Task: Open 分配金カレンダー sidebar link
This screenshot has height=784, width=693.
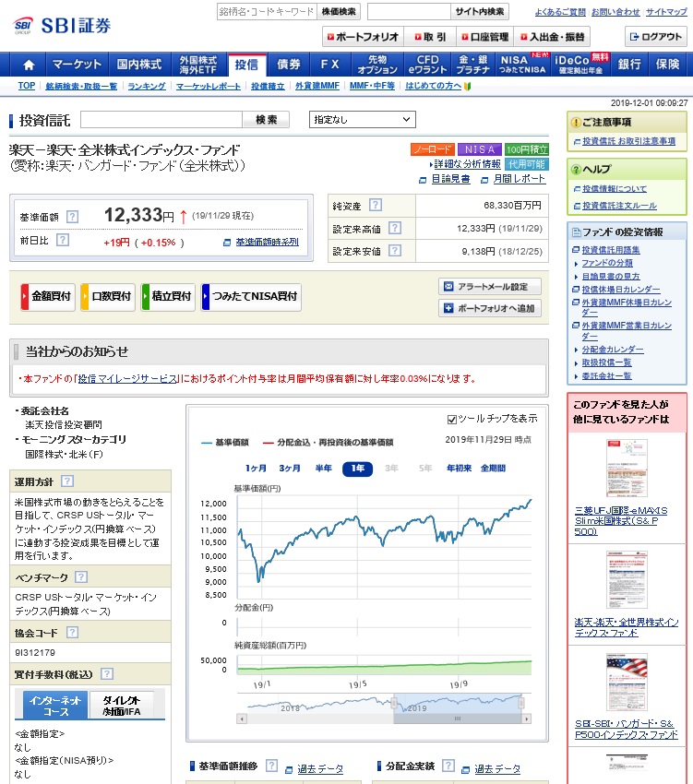Action: (613, 350)
